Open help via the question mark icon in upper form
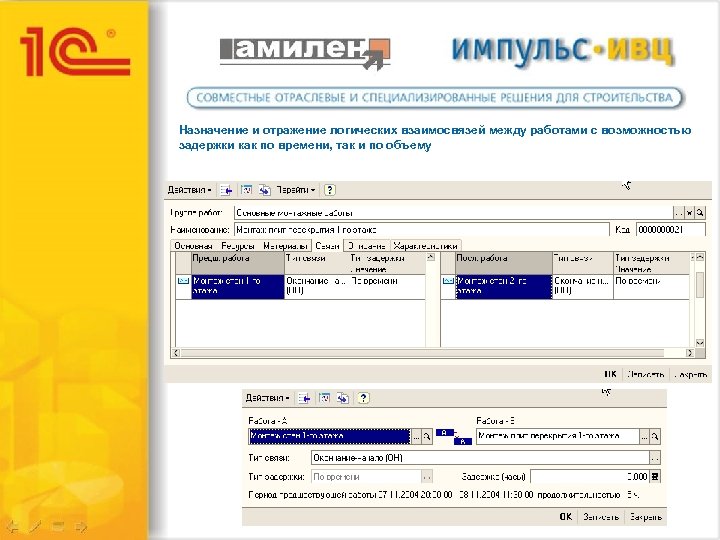 pyautogui.click(x=329, y=190)
